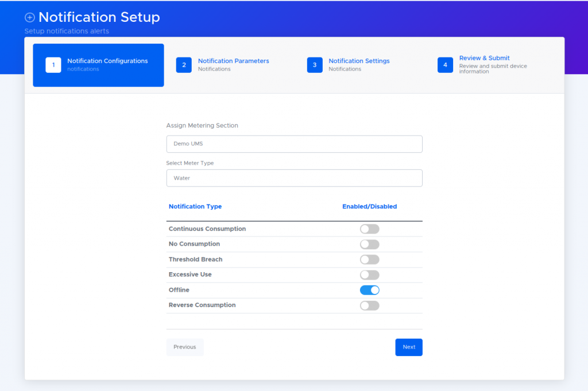Click the Enabled/Disabled column header
This screenshot has height=391, width=588.
369,206
